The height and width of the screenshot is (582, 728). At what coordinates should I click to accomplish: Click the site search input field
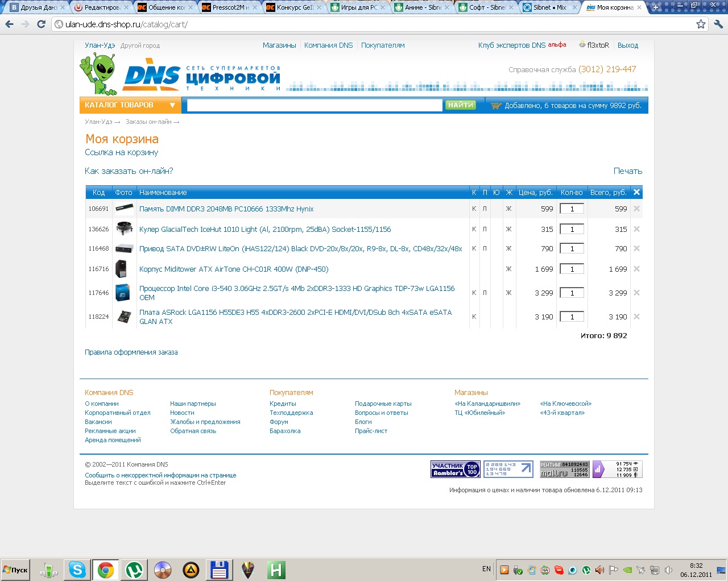click(315, 105)
